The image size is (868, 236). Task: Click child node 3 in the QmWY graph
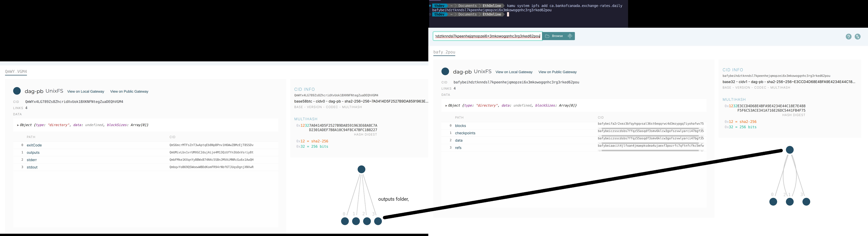[378, 221]
